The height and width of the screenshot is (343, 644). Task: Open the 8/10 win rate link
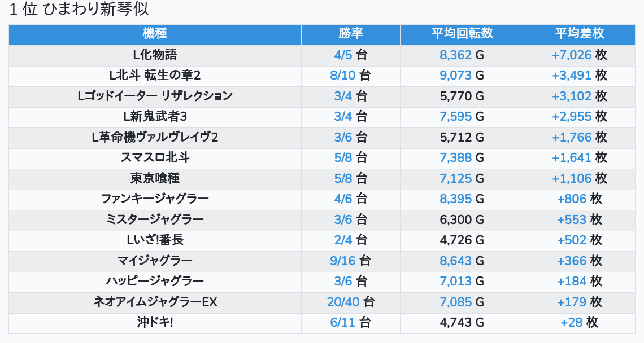[343, 76]
